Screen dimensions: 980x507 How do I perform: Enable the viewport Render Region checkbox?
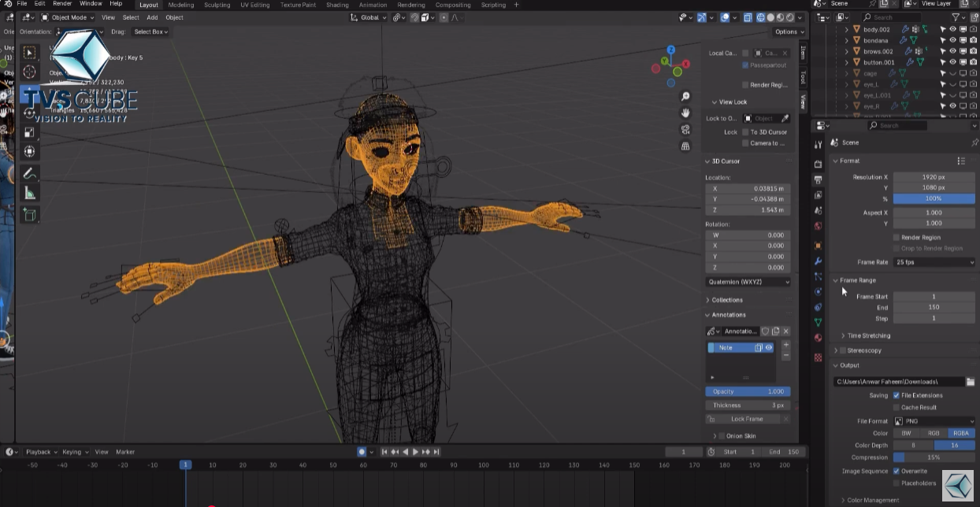tap(745, 85)
